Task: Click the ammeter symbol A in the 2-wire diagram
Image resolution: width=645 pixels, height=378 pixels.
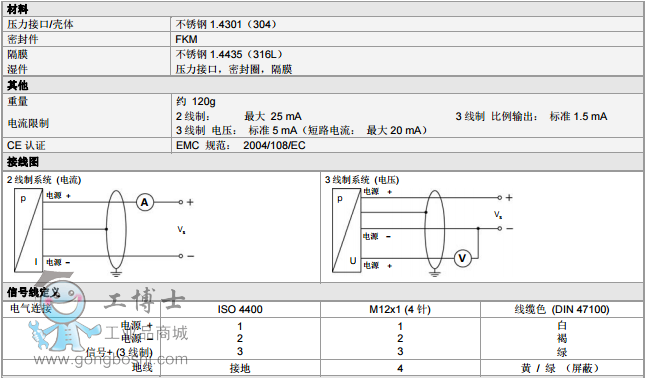Action: (x=144, y=202)
